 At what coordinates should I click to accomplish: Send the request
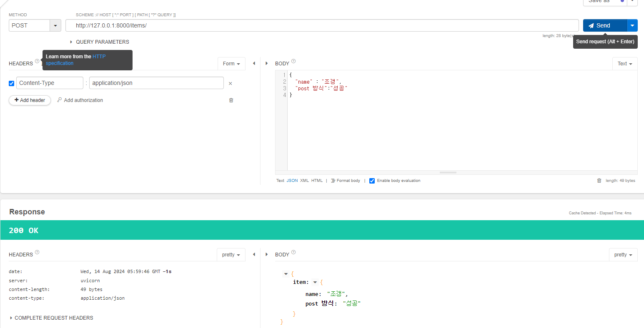605,25
